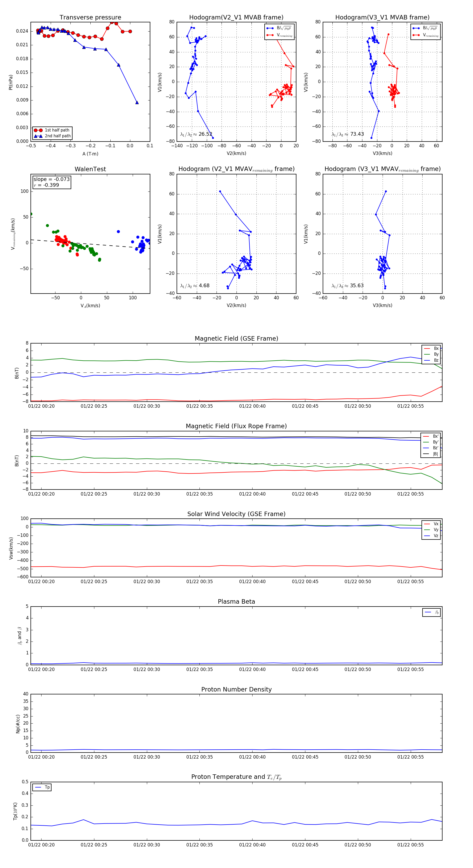
Task: Select the 'WalenTest' plot title
Action: coord(90,169)
